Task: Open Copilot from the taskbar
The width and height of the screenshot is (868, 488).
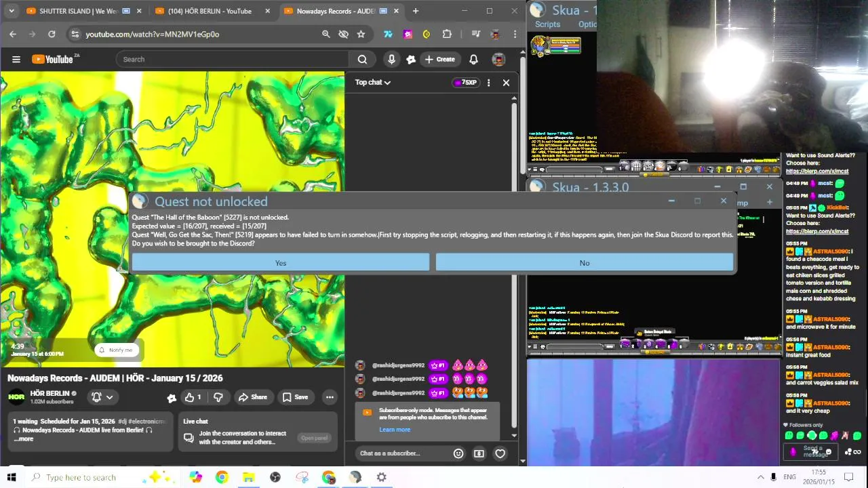Action: [195, 477]
